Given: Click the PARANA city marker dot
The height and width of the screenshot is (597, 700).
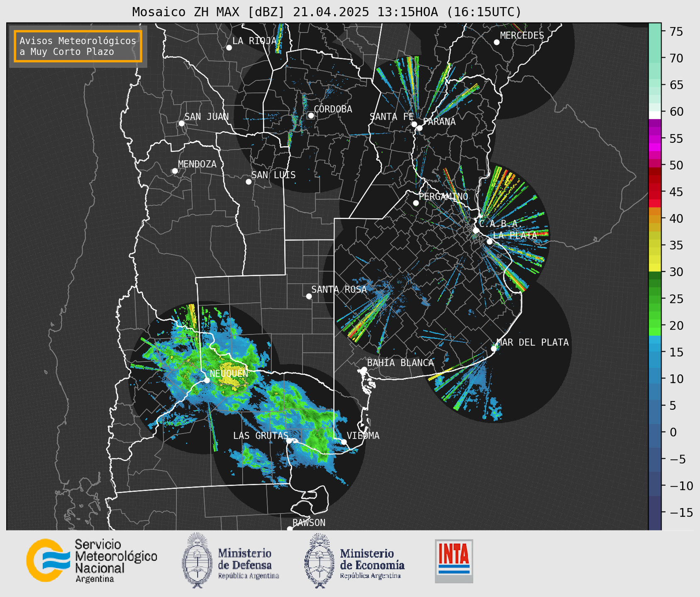Looking at the screenshot, I should click(x=420, y=128).
